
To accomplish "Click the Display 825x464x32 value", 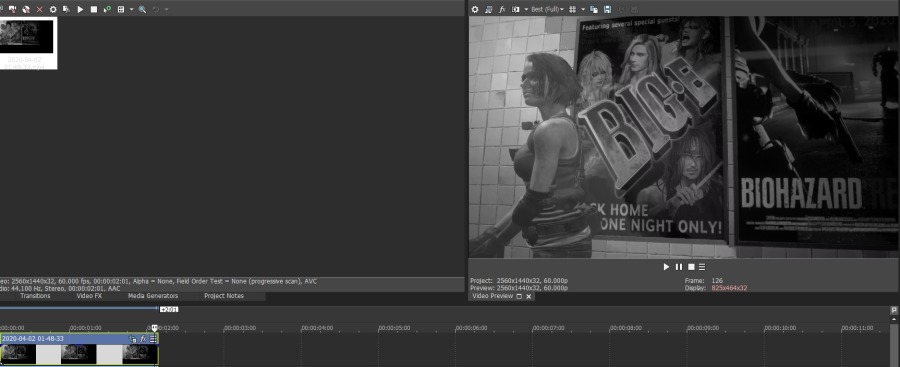I will (729, 288).
